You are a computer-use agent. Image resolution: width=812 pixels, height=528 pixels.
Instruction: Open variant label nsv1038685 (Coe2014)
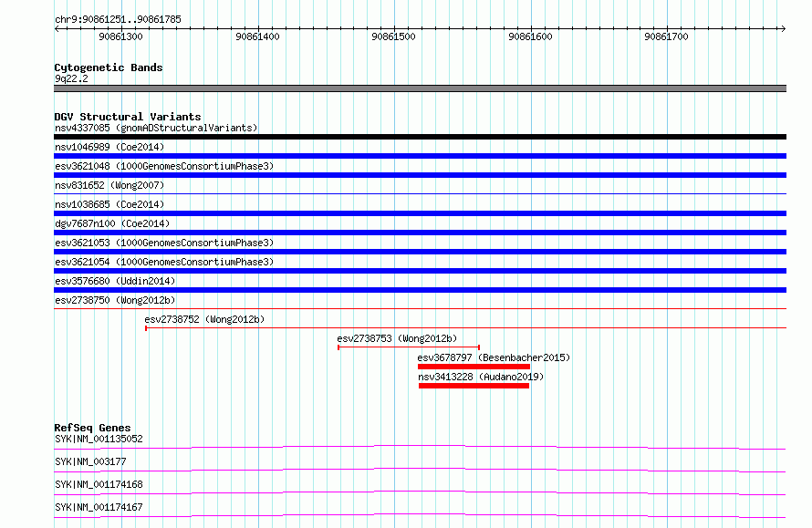[x=109, y=204]
